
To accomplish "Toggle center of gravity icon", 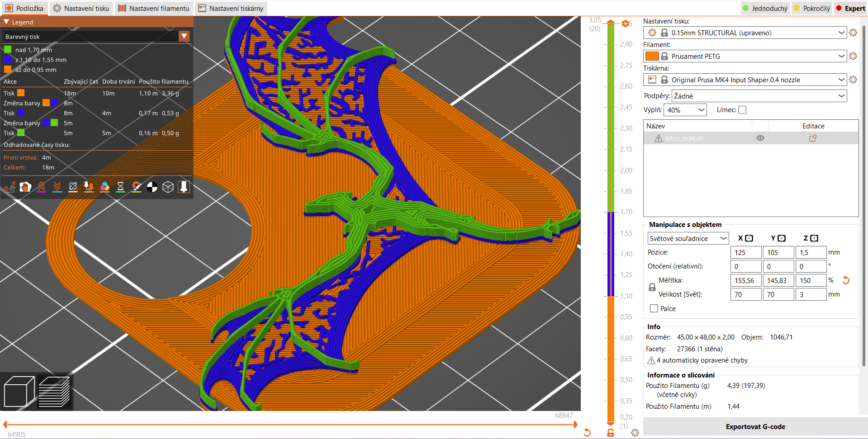I will (x=152, y=187).
